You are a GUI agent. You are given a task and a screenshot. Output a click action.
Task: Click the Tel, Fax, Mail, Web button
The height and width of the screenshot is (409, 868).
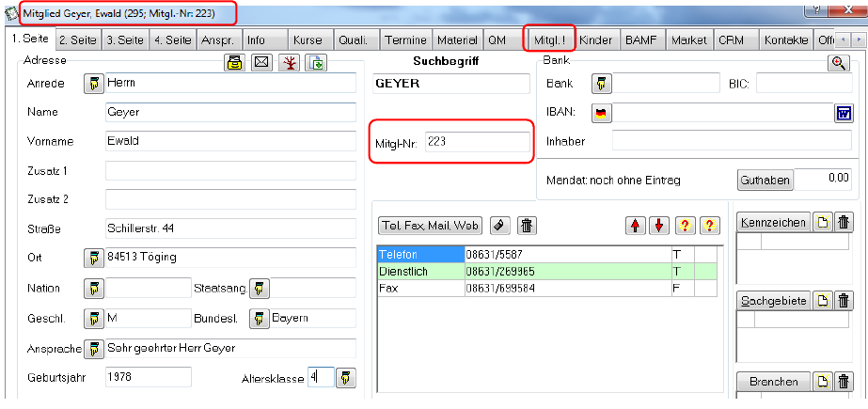coord(430,226)
